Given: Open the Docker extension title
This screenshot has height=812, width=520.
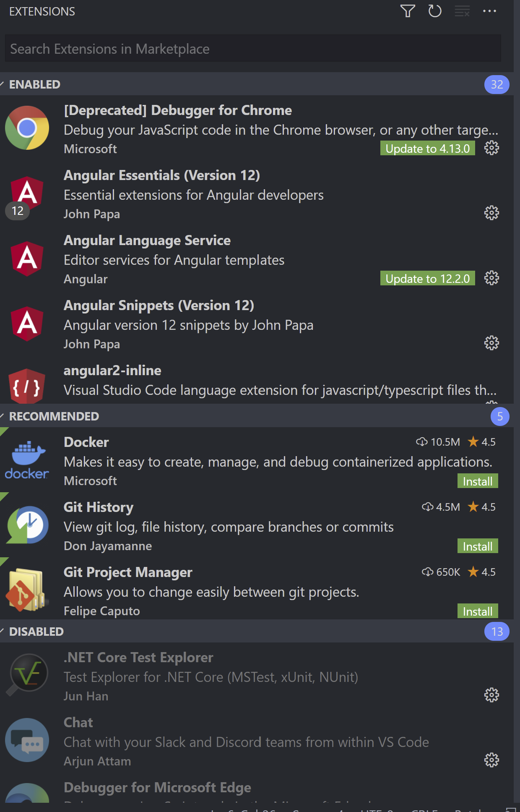Looking at the screenshot, I should (x=86, y=442).
